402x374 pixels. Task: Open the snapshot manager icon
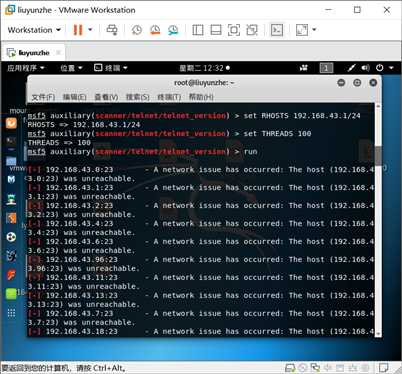[173, 30]
